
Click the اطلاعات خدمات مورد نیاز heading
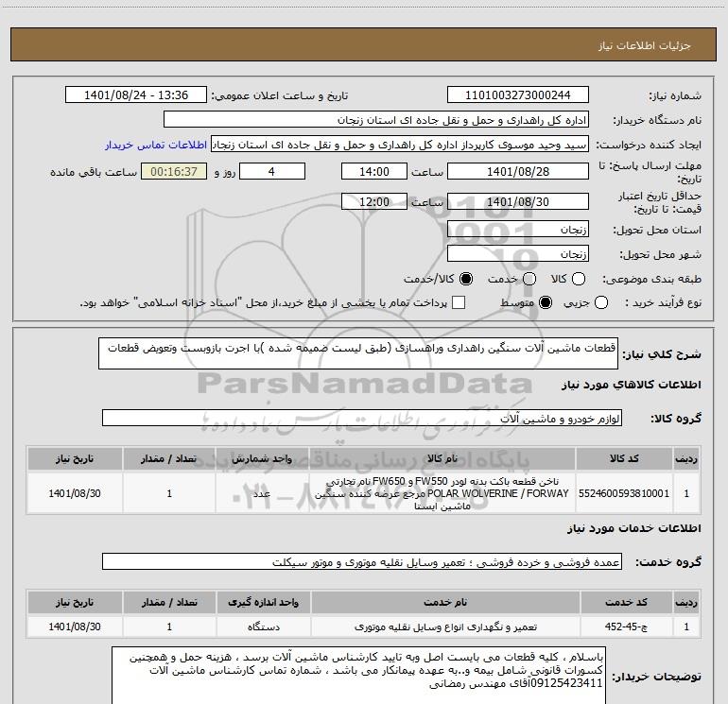[x=633, y=528]
